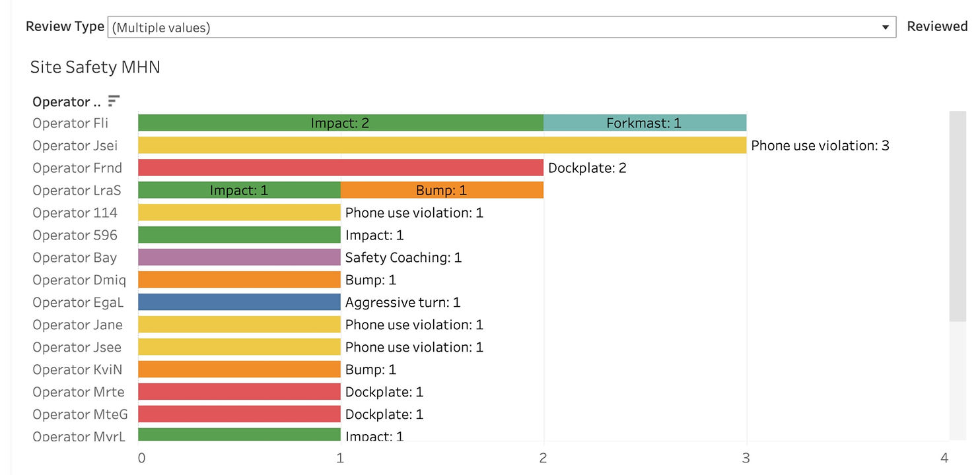
Task: Click Operator Jsei's yellow phone violation bar
Action: [x=442, y=146]
